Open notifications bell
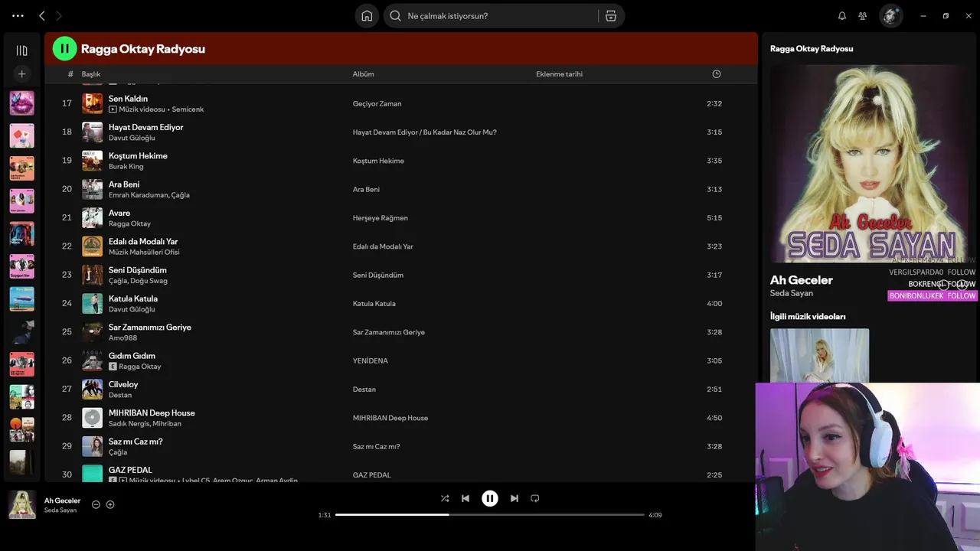Screen dimensions: 980x551 (842, 15)
